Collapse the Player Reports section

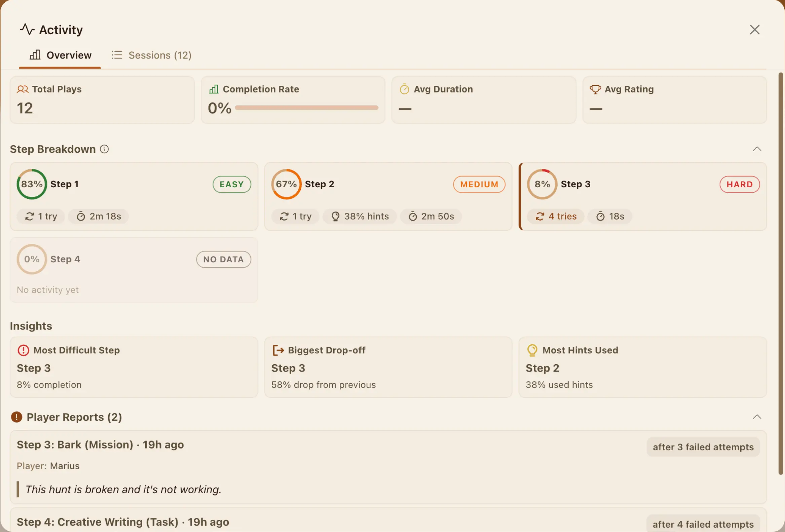[757, 417]
